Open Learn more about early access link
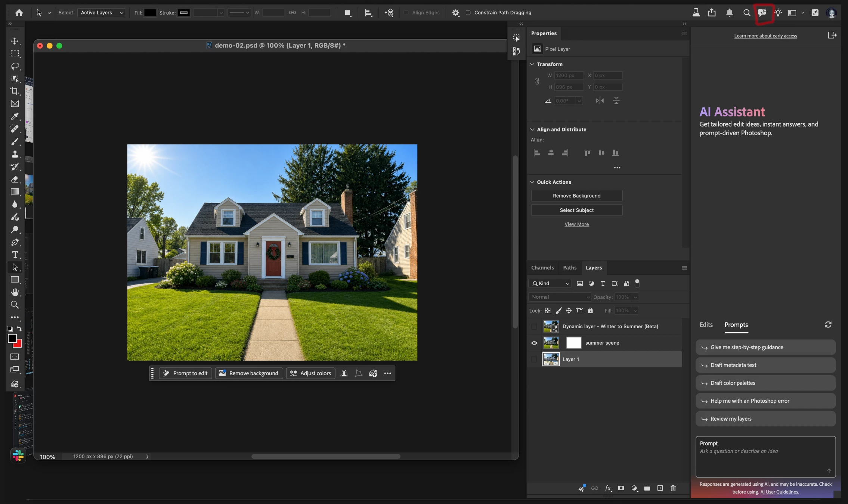848x504 pixels. [765, 36]
